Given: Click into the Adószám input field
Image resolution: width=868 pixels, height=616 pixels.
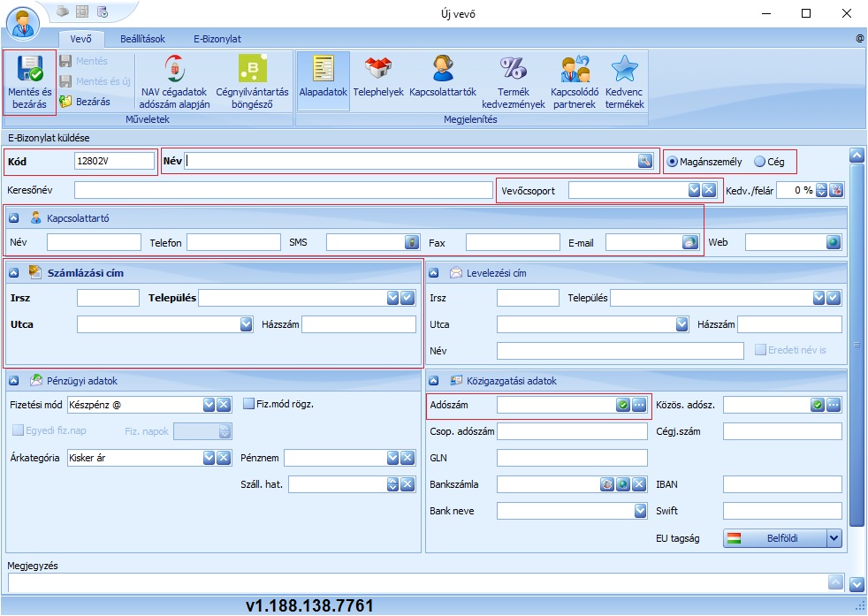Looking at the screenshot, I should tap(555, 405).
